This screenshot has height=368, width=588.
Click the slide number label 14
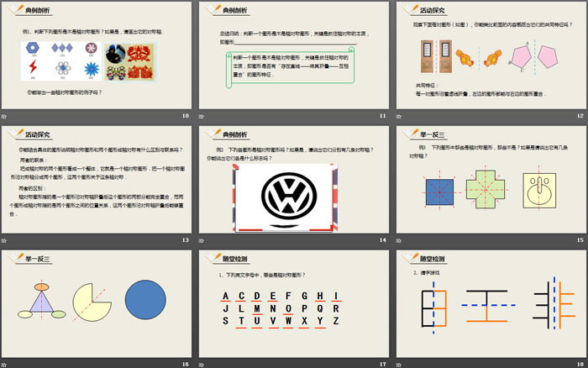(x=382, y=240)
